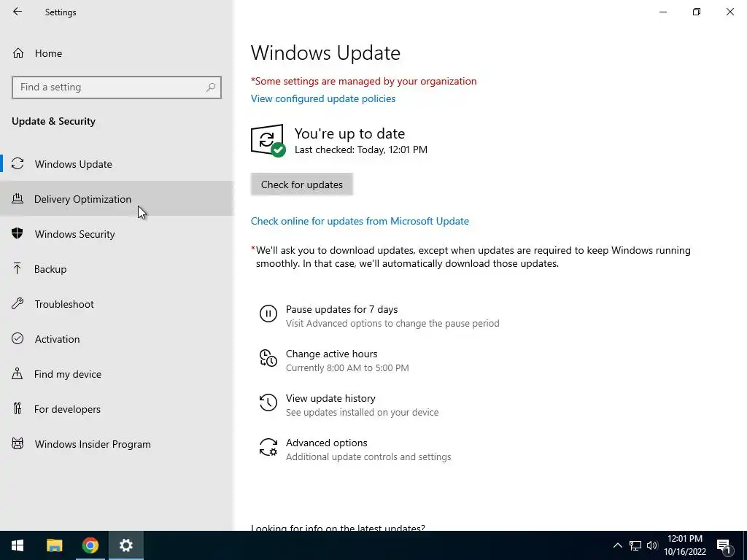This screenshot has height=560, width=747.
Task: Click the clock icon for active hours
Action: click(268, 358)
